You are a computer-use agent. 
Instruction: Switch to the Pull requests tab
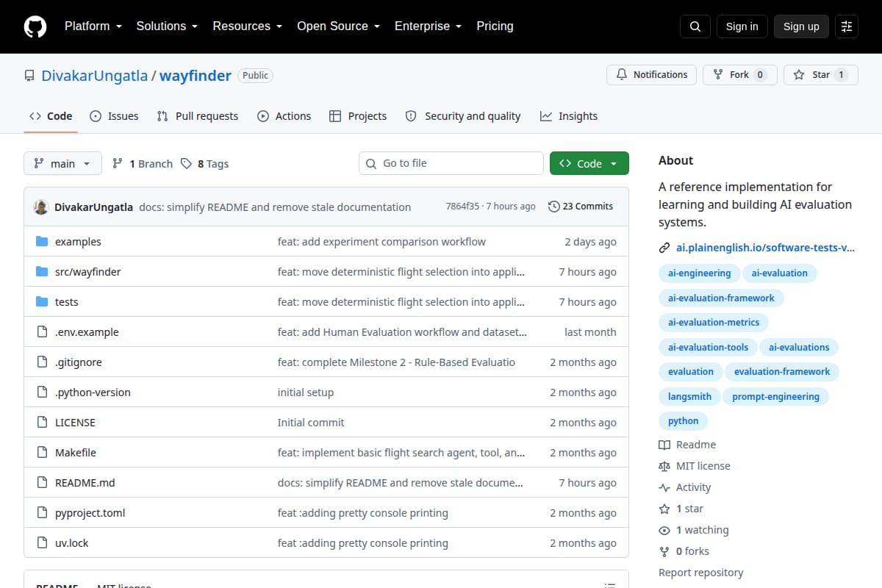198,116
